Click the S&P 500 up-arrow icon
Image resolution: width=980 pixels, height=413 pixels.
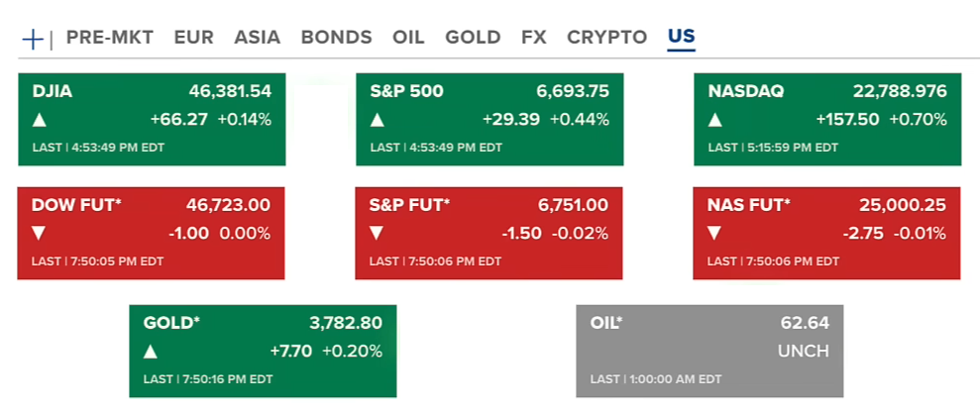378,121
